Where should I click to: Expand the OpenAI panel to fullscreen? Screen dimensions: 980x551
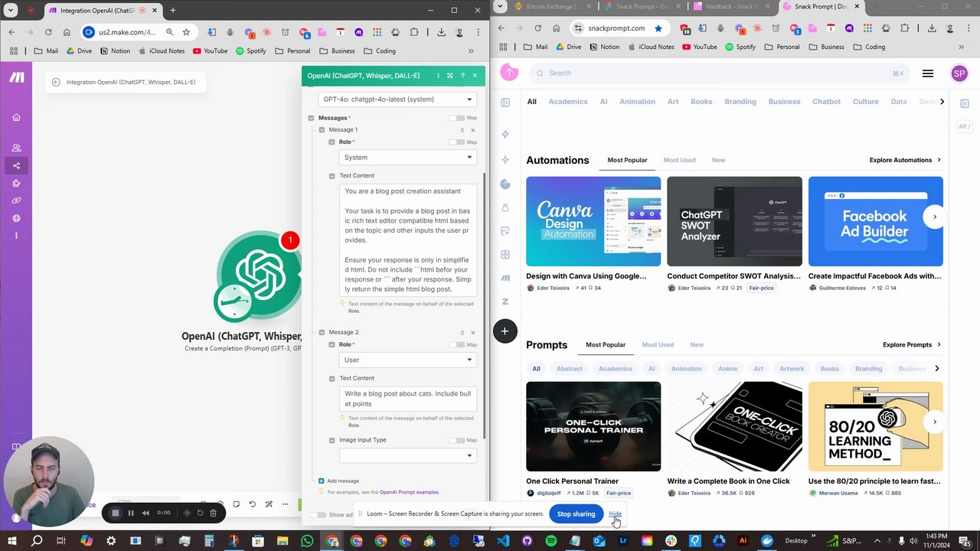pyautogui.click(x=449, y=76)
